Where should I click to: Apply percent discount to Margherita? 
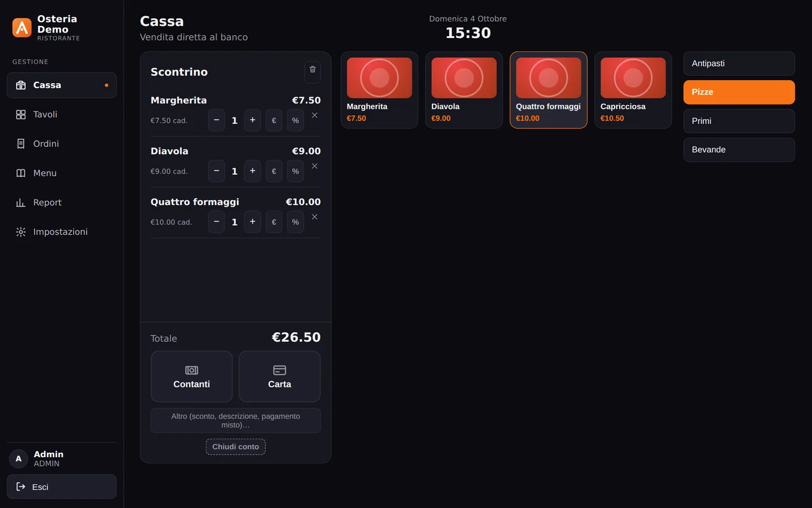coord(295,120)
